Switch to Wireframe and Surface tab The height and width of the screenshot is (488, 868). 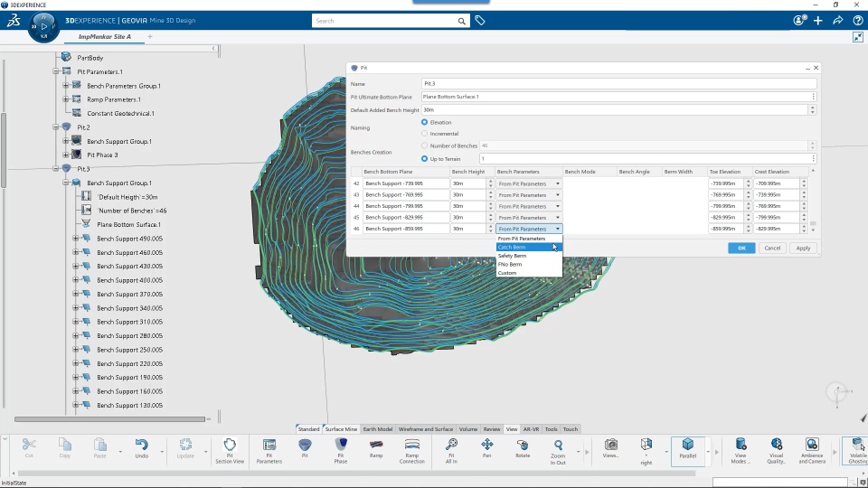coord(425,428)
